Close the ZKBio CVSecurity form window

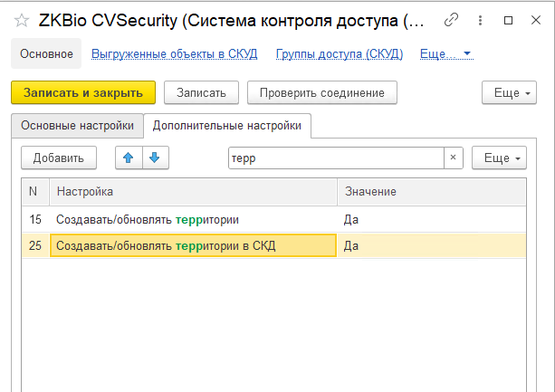534,20
